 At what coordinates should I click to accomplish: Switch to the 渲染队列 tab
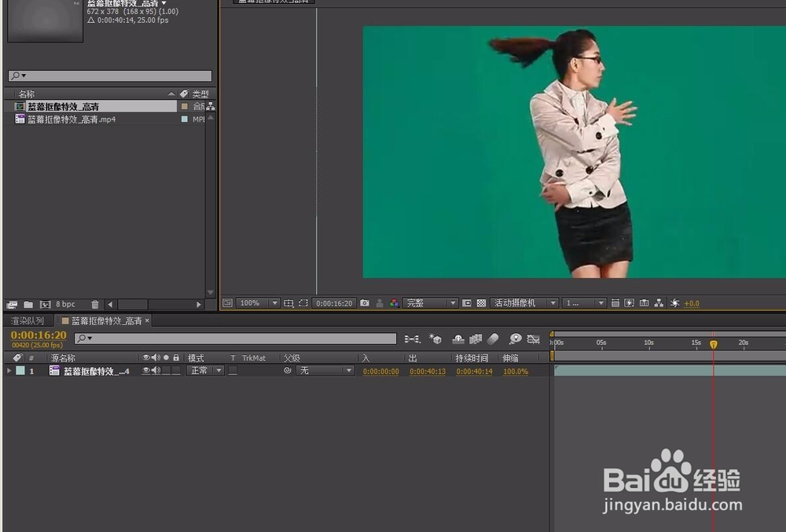click(x=28, y=321)
